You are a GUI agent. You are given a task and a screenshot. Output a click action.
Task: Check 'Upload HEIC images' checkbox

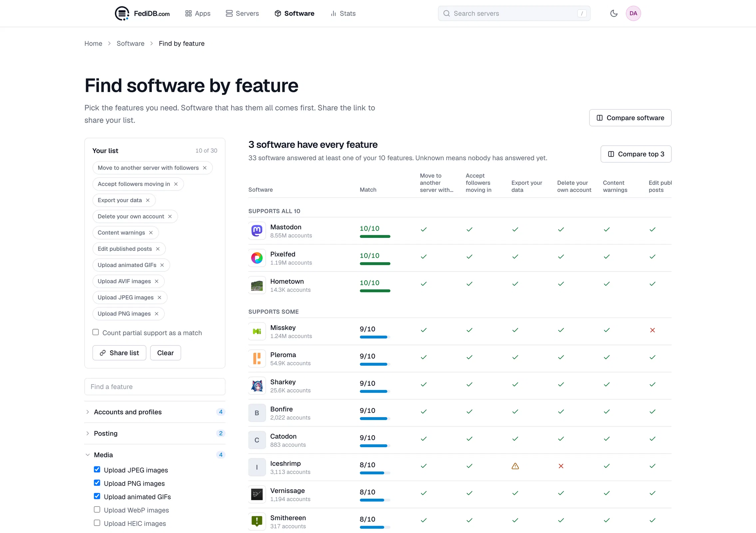[x=97, y=523]
